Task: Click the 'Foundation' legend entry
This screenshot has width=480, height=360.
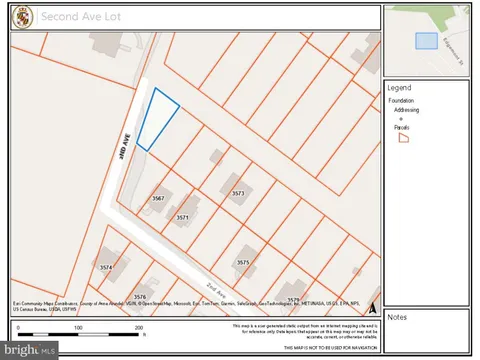Action: pos(401,100)
